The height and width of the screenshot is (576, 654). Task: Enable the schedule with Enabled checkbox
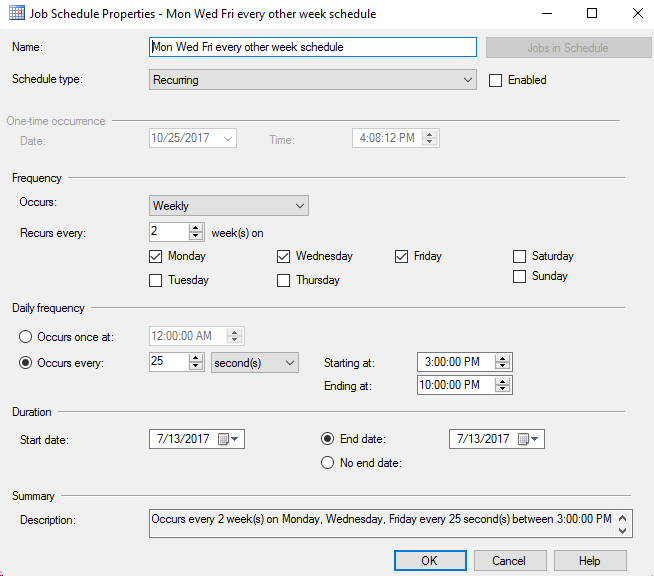(495, 80)
